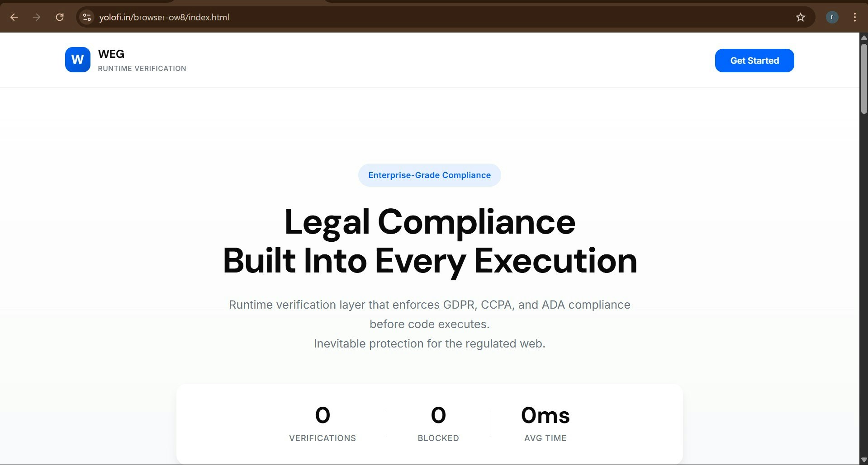This screenshot has height=465, width=868.
Task: Reload the current page
Action: tap(59, 17)
